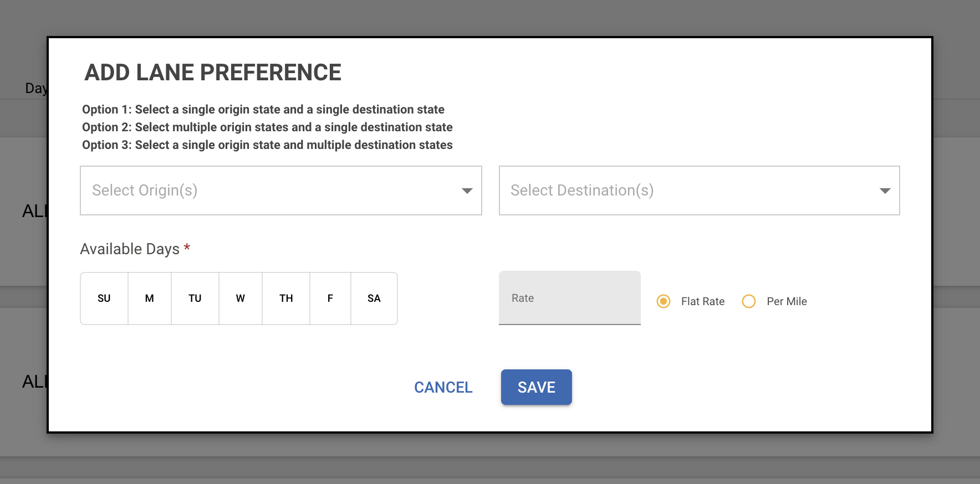Enable the F day button
This screenshot has height=484, width=980.
[x=330, y=298]
